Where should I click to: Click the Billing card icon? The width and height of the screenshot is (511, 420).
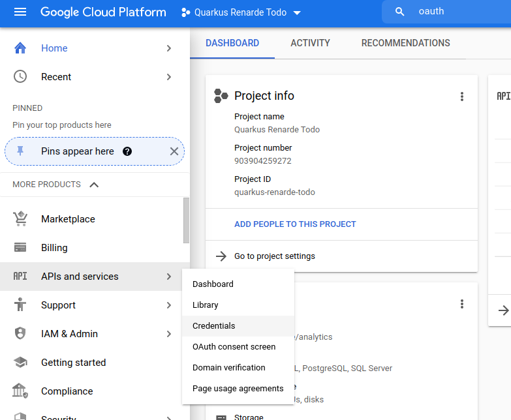(x=20, y=247)
